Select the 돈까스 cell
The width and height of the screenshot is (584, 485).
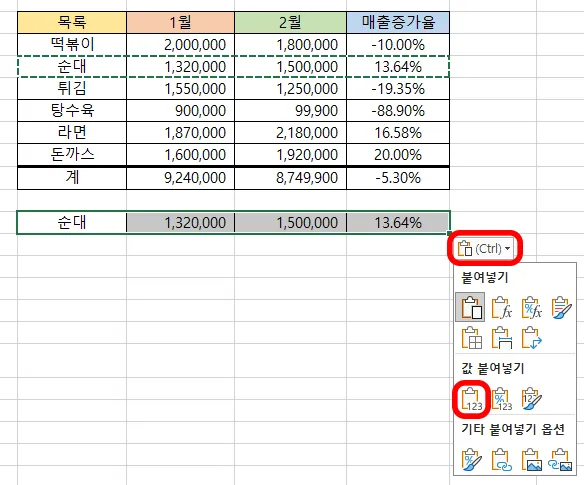tap(72, 155)
